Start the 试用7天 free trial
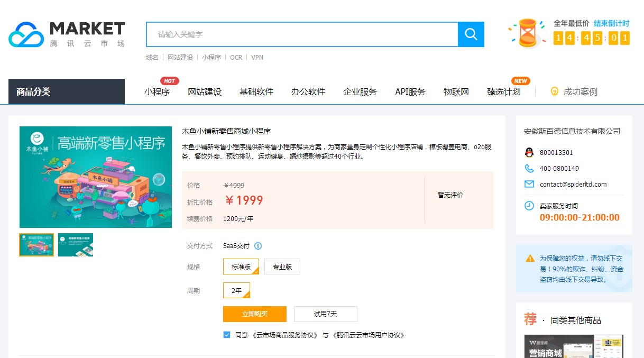This screenshot has width=644, height=358. point(326,314)
